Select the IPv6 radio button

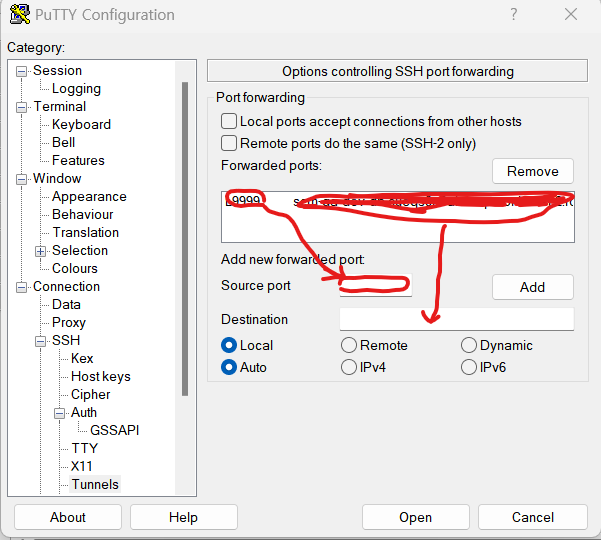pyautogui.click(x=469, y=367)
